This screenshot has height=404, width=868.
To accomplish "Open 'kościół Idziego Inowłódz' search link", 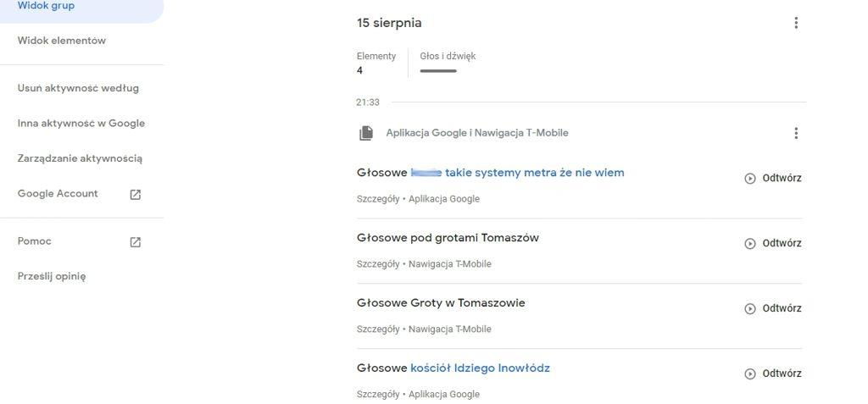I will [x=480, y=368].
